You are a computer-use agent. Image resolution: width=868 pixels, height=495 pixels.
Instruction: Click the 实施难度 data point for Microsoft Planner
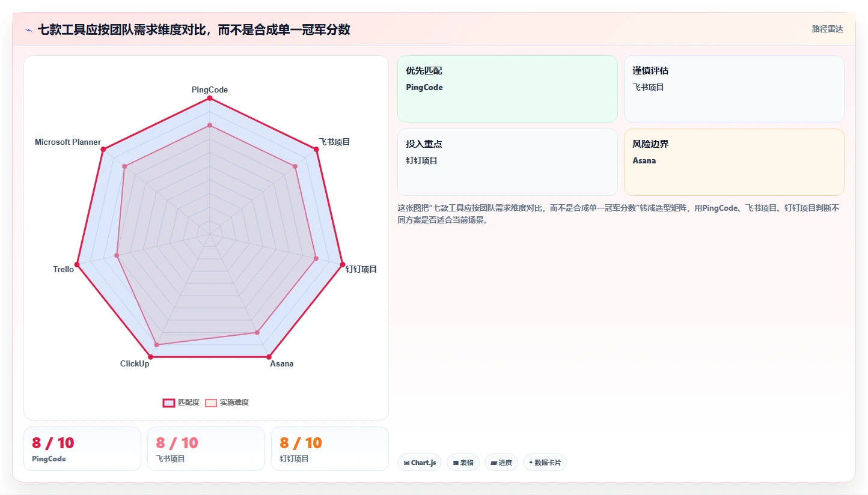pos(124,166)
